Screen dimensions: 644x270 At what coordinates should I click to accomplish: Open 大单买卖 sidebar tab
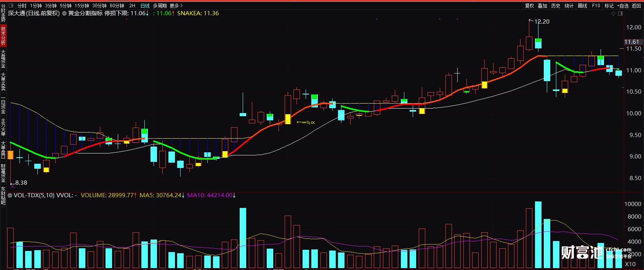click(x=3, y=81)
